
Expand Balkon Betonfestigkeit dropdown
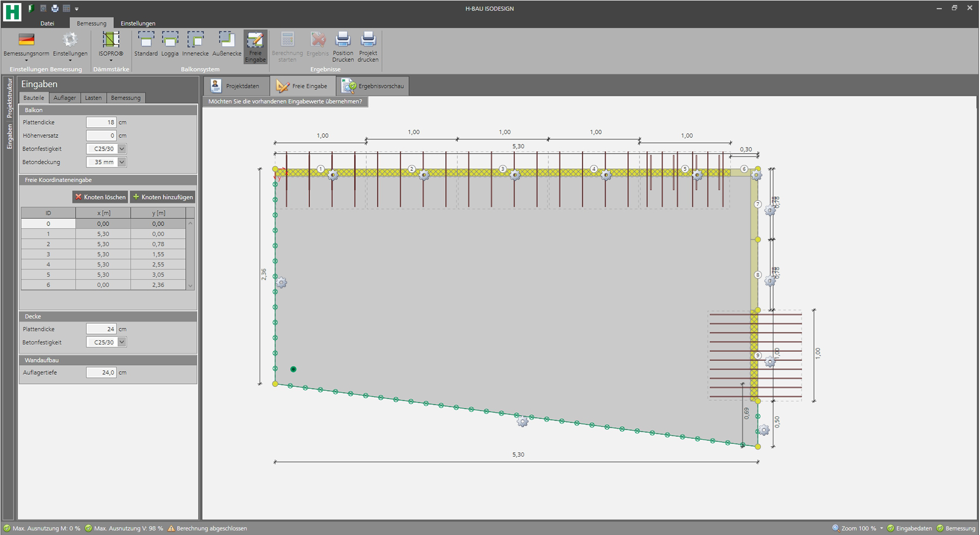click(122, 149)
